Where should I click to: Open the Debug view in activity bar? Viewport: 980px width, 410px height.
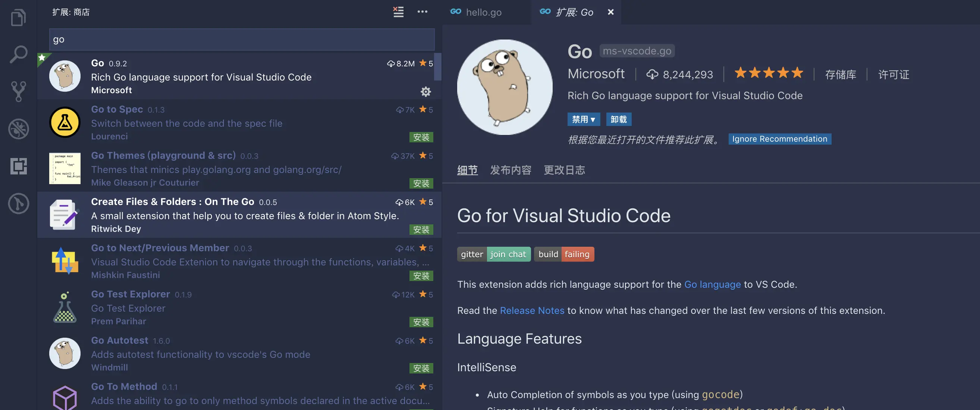pos(18,129)
